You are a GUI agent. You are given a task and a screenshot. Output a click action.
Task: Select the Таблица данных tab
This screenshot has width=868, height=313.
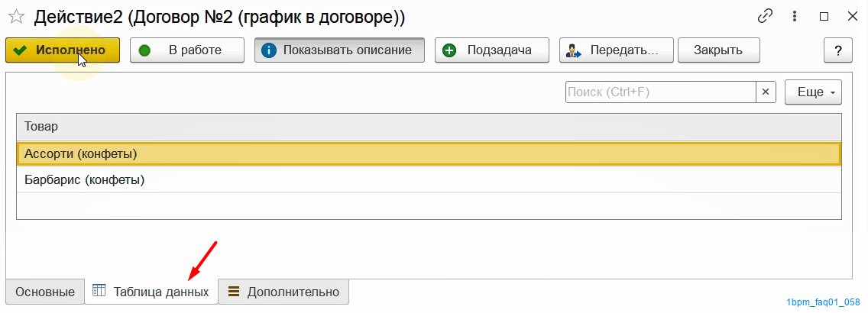click(x=151, y=292)
